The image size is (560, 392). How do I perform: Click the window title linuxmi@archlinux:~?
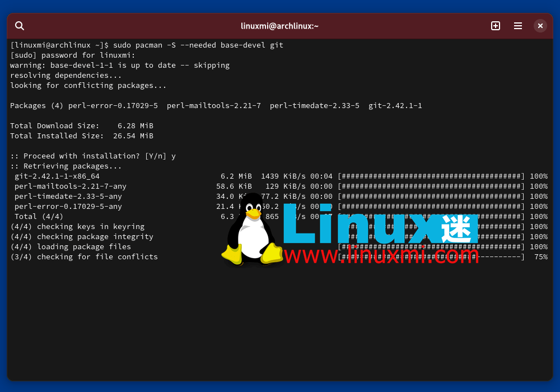point(279,26)
